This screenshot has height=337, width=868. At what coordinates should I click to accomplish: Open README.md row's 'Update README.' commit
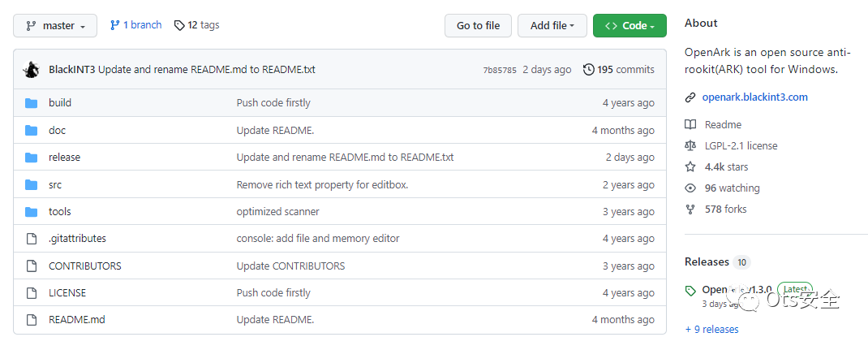click(275, 320)
